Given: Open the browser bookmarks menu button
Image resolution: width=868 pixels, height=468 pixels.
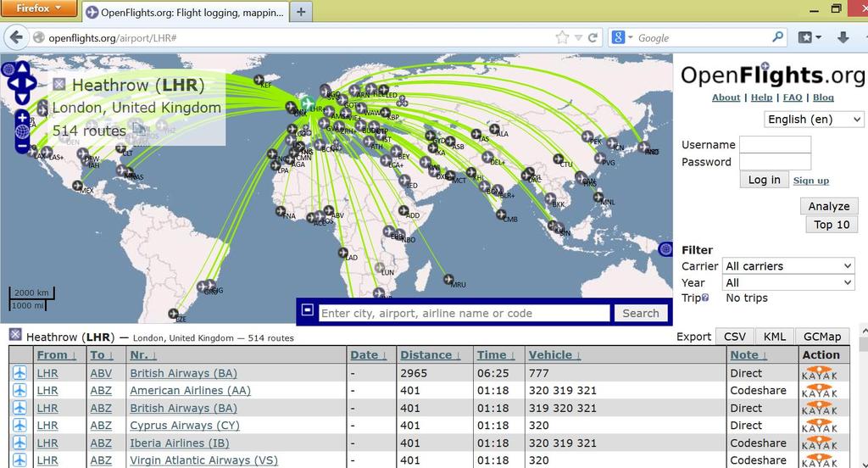Looking at the screenshot, I should click(810, 37).
